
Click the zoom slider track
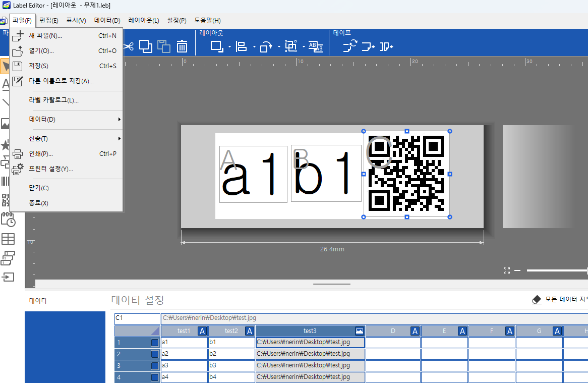tap(557, 270)
